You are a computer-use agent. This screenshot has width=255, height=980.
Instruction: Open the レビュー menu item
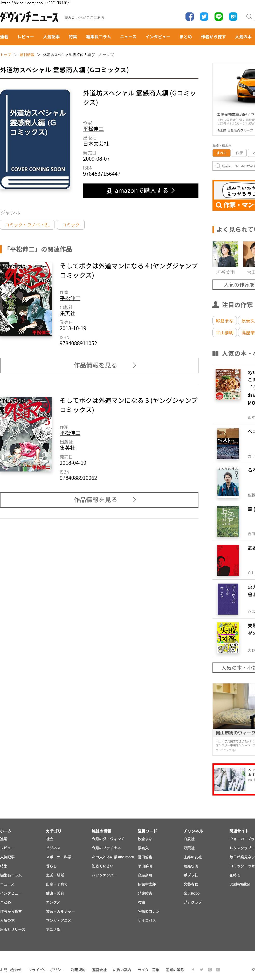(x=25, y=37)
